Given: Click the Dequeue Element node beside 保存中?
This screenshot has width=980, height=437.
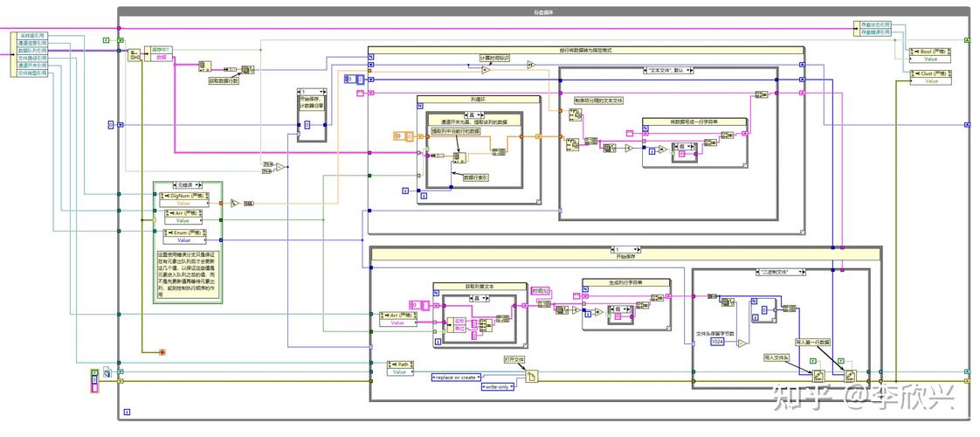Looking at the screenshot, I should click(x=134, y=56).
